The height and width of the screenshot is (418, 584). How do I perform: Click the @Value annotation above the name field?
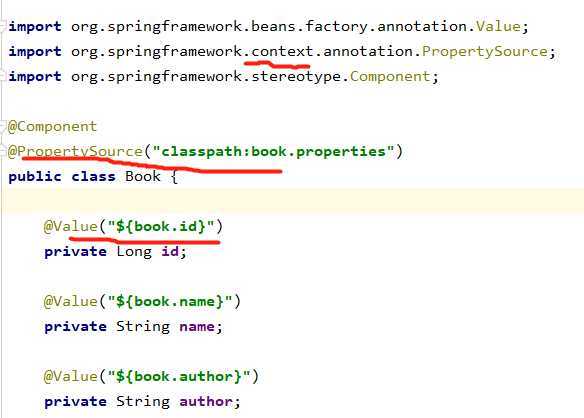[x=71, y=301]
